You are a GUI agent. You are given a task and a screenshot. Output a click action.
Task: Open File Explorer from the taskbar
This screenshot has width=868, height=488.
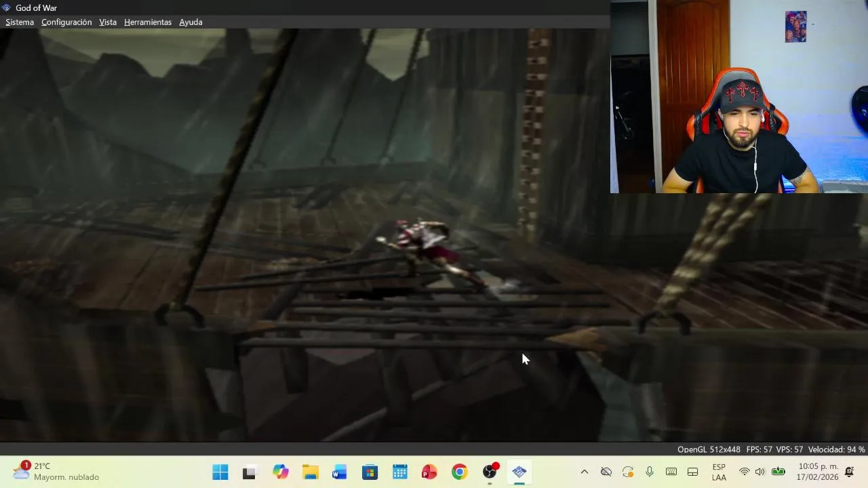(x=311, y=472)
